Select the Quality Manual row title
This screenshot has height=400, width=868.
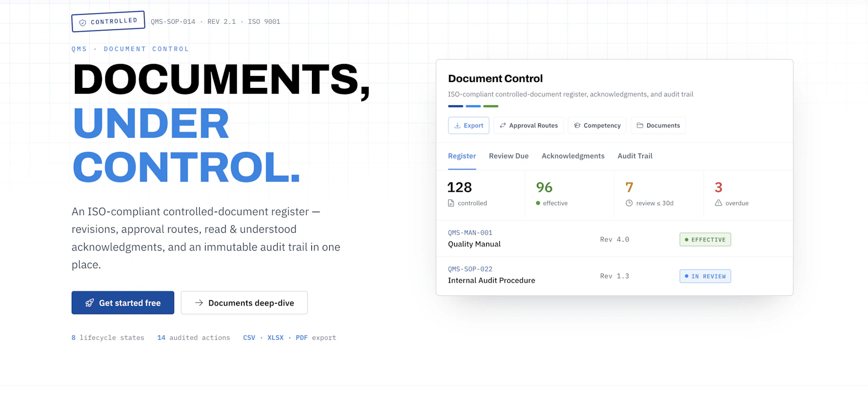tap(474, 244)
